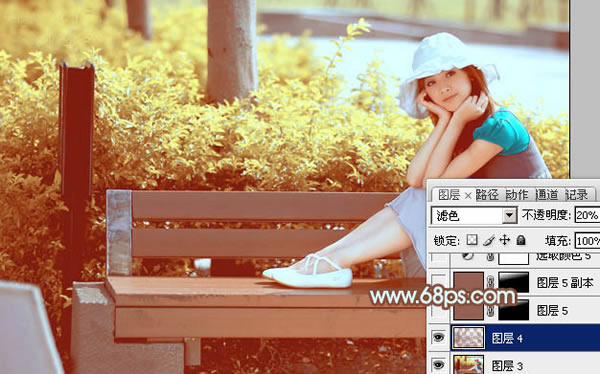Hide 图层 4 using its eye icon
The image size is (600, 374).
[x=438, y=337]
